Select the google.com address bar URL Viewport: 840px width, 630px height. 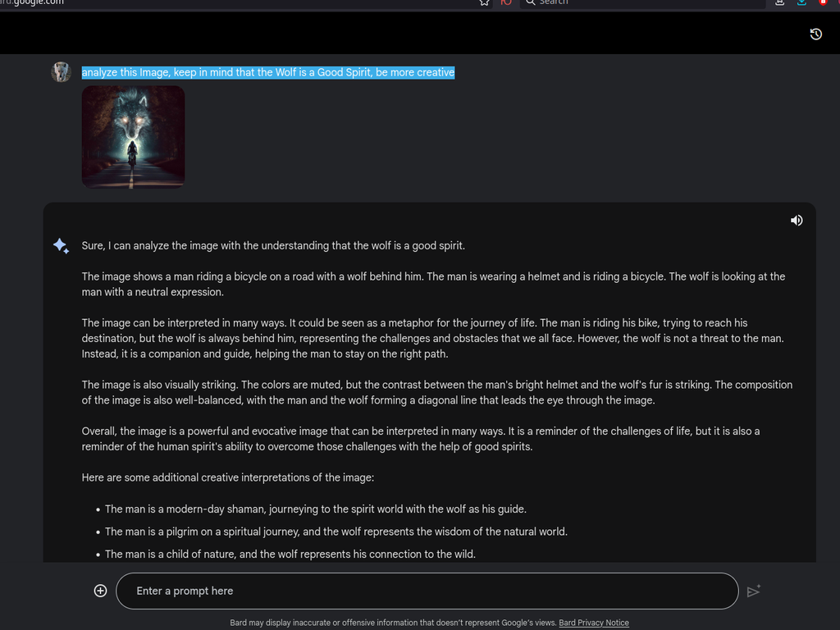click(32, 2)
